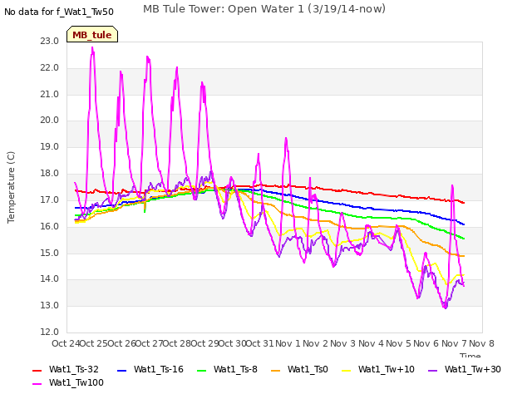Click the 22.0 y-axis tick label
The height and width of the screenshot is (399, 532).
pos(50,67)
